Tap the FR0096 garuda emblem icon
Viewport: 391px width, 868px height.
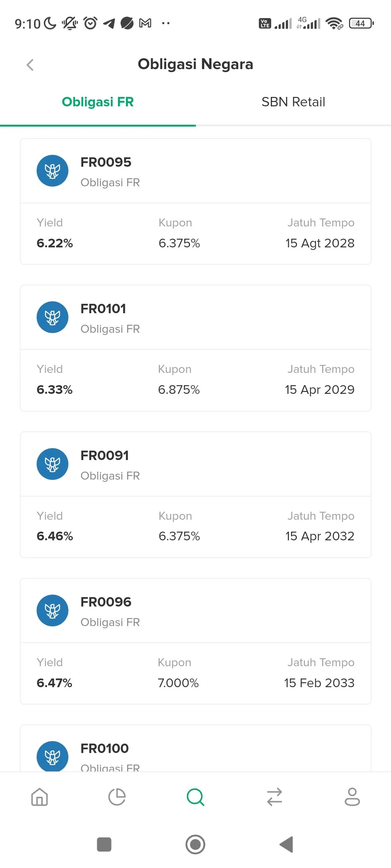point(52,610)
